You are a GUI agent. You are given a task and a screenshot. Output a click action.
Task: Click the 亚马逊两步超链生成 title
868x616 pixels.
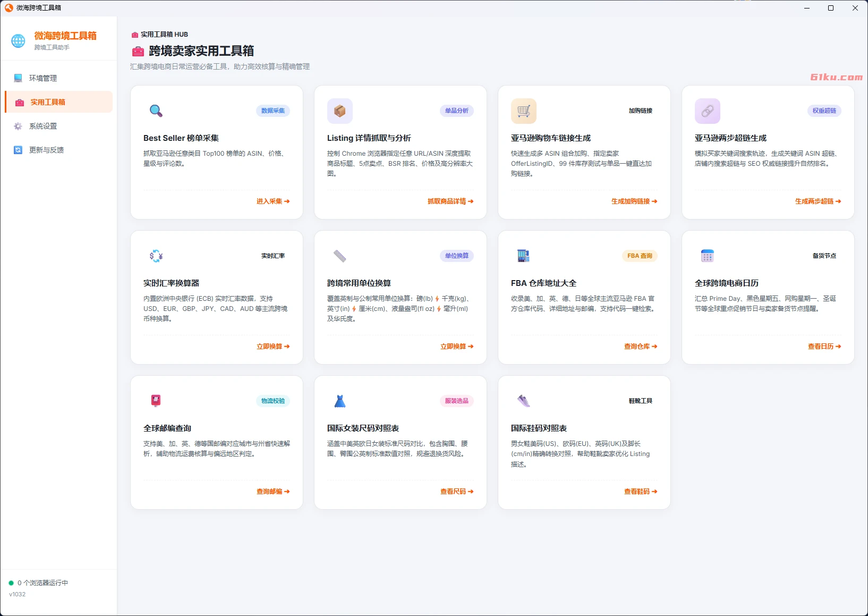730,138
